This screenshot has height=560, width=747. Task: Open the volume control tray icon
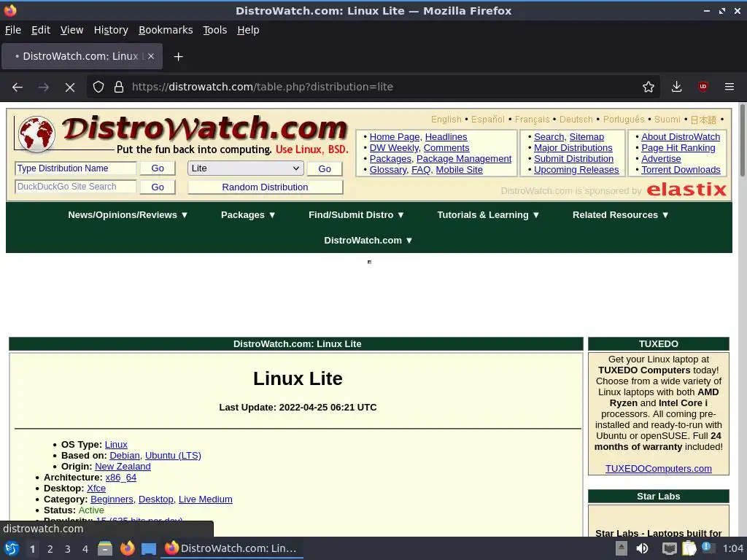642,548
